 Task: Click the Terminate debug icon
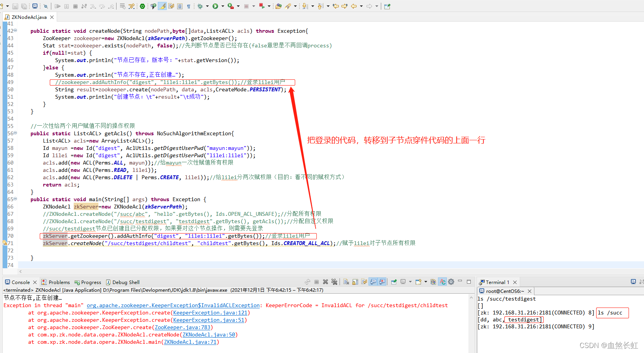point(75,6)
